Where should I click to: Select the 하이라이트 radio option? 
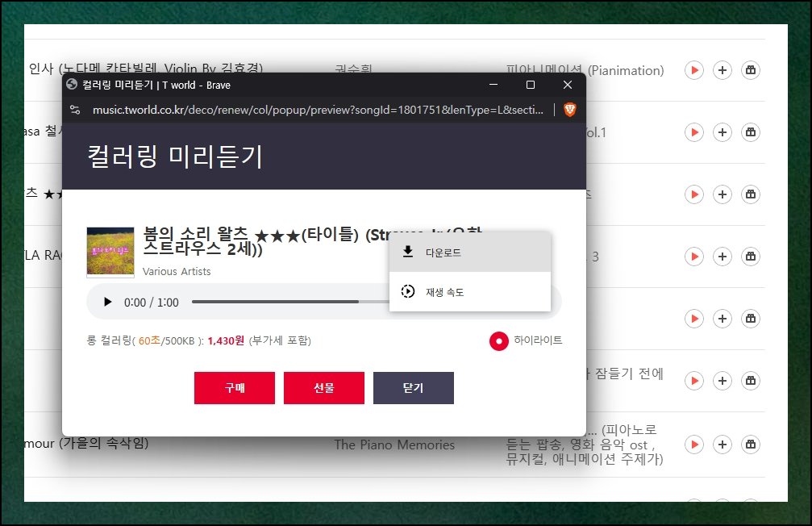[498, 341]
